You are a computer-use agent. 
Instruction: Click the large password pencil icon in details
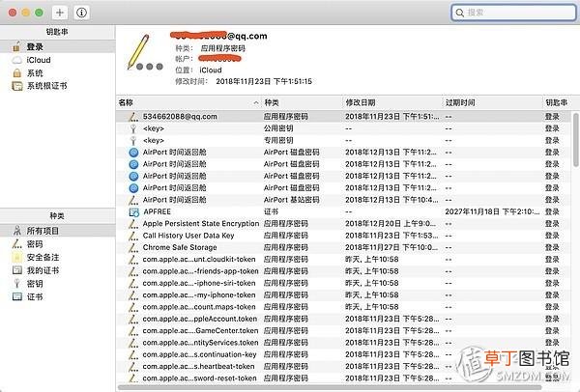[144, 52]
